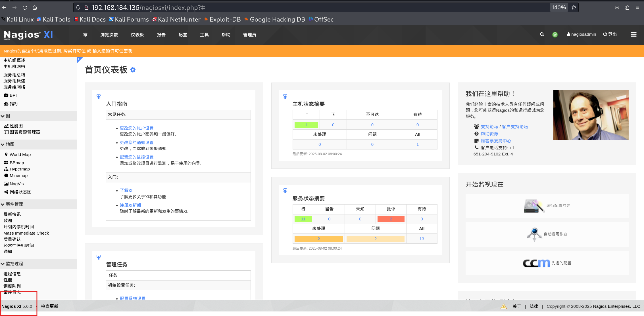
Task: Click pin icon on Getting Started dashlet
Action: coord(99,97)
